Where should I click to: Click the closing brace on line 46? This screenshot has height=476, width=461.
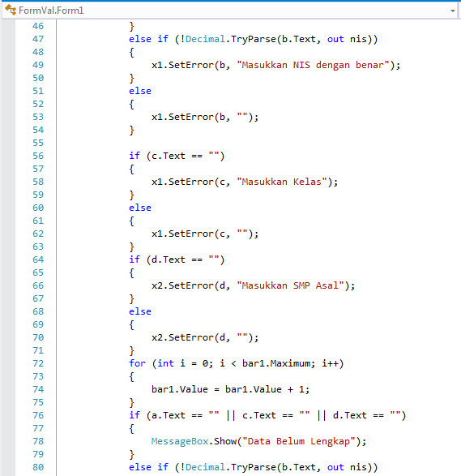pyautogui.click(x=131, y=27)
